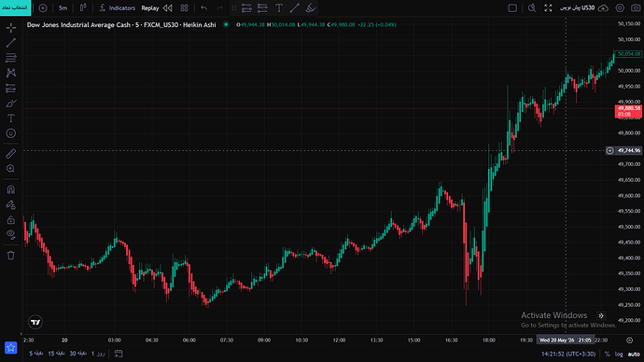Open the layout grid selector

pyautogui.click(x=185, y=8)
